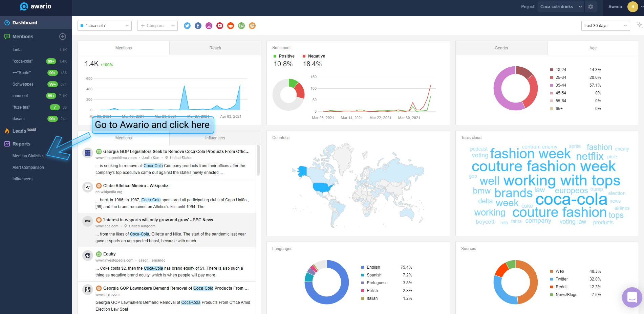Switch to the Age tab
Screen dimensions: 644x314
pos(593,48)
